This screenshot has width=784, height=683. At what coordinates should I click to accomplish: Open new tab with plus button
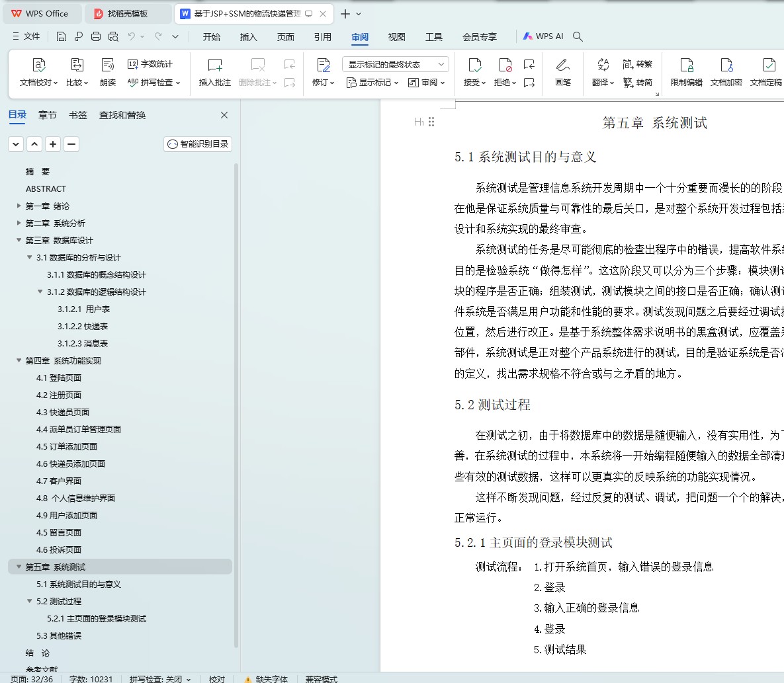pyautogui.click(x=345, y=14)
